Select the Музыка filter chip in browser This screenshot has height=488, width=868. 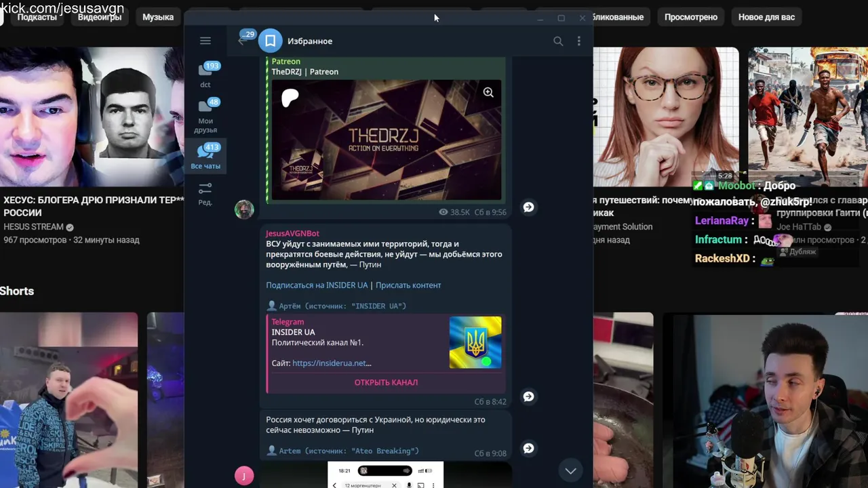[158, 17]
